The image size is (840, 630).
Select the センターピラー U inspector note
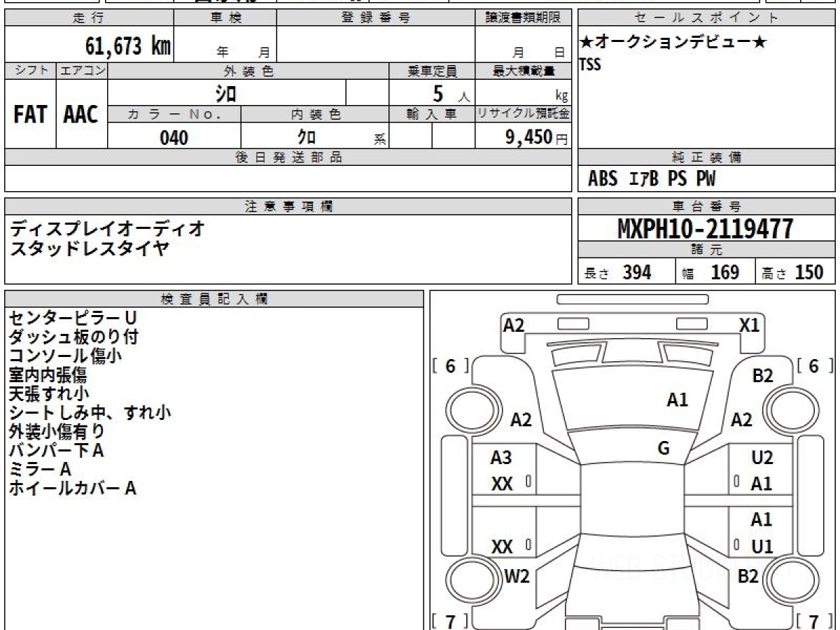click(73, 318)
